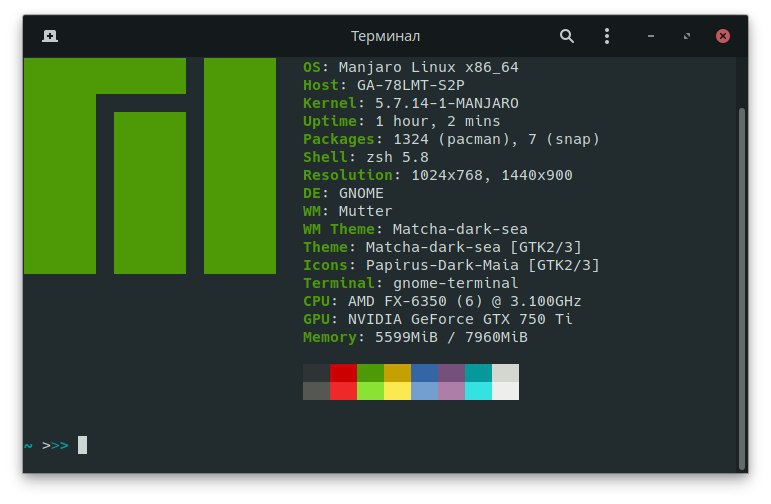Click the WM value 'Mutter'

[x=365, y=211]
